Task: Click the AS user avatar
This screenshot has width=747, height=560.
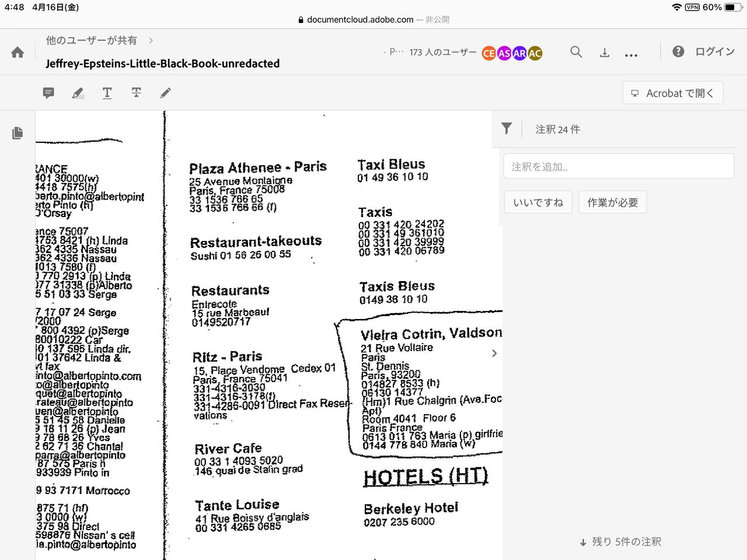Action: coord(504,53)
